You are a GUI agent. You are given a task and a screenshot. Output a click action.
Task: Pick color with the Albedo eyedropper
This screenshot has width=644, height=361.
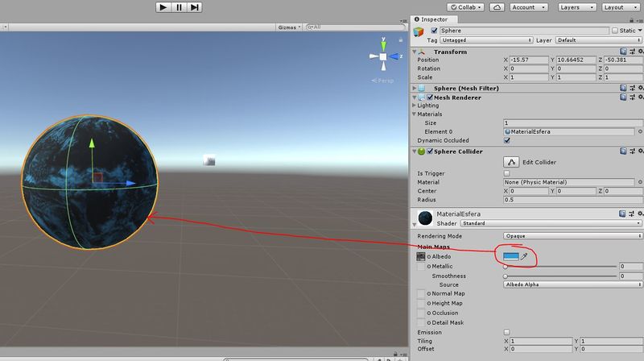click(x=525, y=256)
